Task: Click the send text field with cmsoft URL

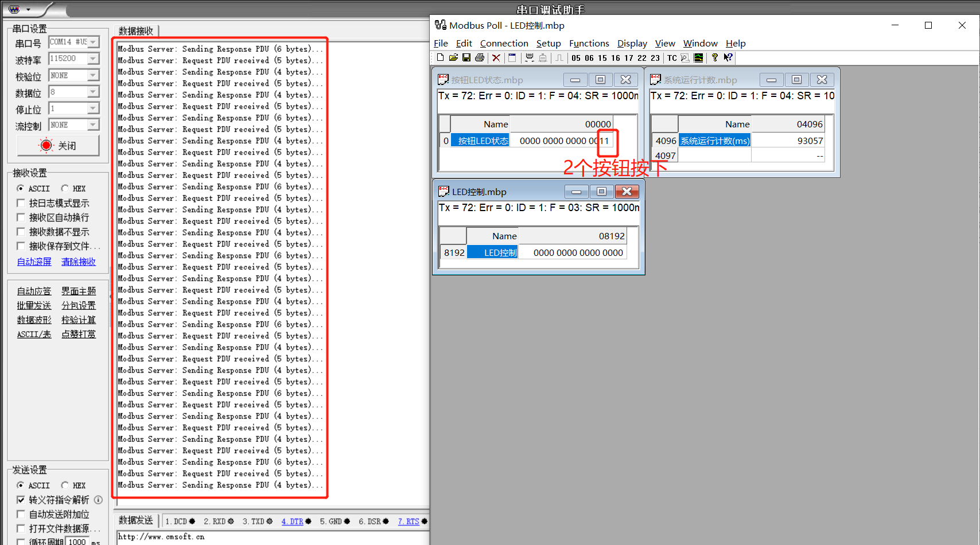Action: [x=273, y=538]
